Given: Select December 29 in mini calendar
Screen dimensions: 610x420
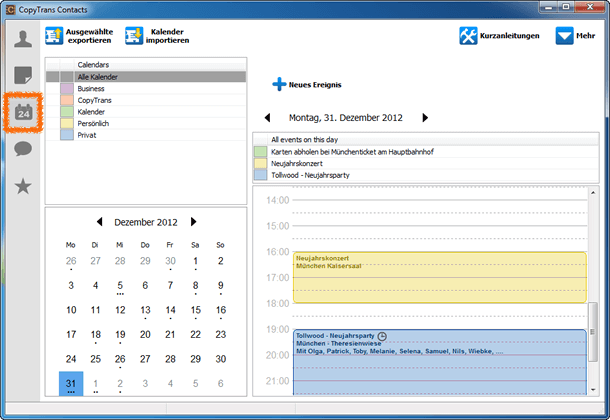Looking at the screenshot, I should tap(195, 359).
